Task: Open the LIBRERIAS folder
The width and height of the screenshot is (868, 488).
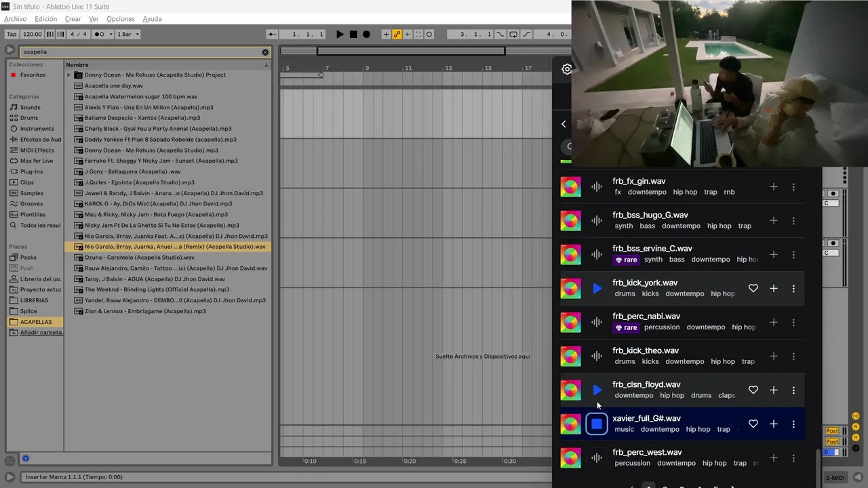Action: [x=34, y=300]
